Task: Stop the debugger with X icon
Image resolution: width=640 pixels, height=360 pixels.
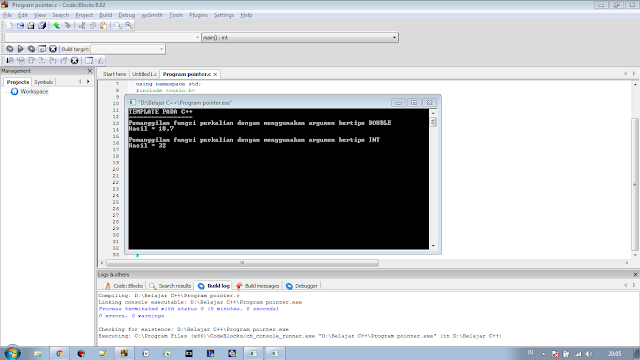Action: (74, 60)
